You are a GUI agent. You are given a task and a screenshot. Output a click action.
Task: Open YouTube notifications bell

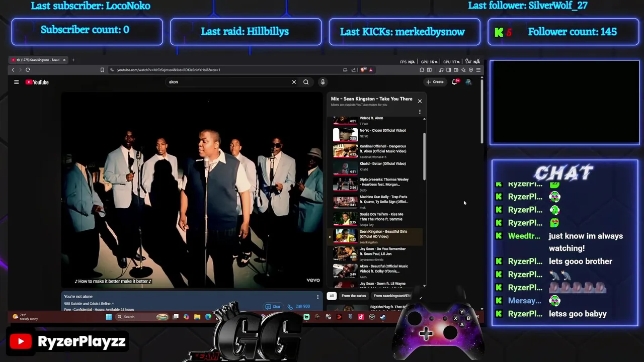(455, 82)
